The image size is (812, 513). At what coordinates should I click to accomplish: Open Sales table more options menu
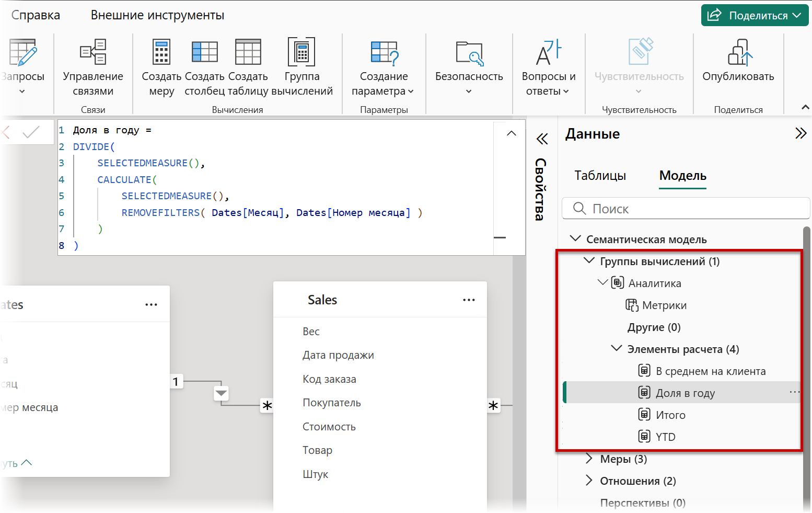[469, 300]
